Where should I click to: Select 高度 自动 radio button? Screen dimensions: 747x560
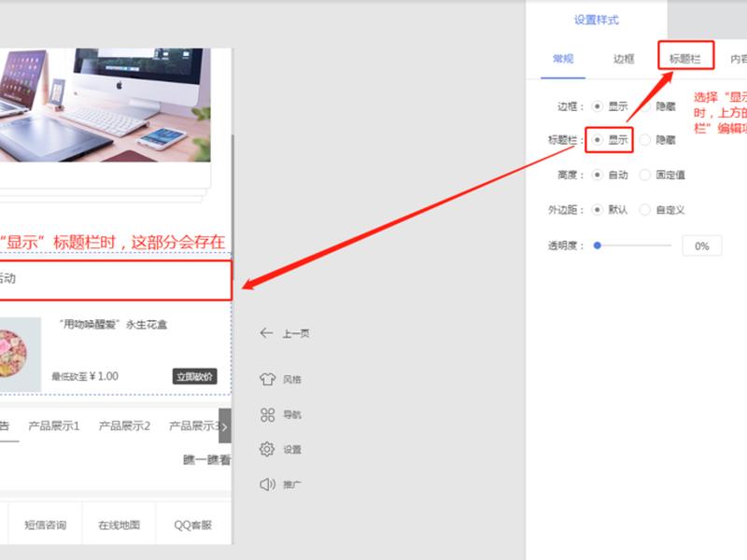pos(597,175)
